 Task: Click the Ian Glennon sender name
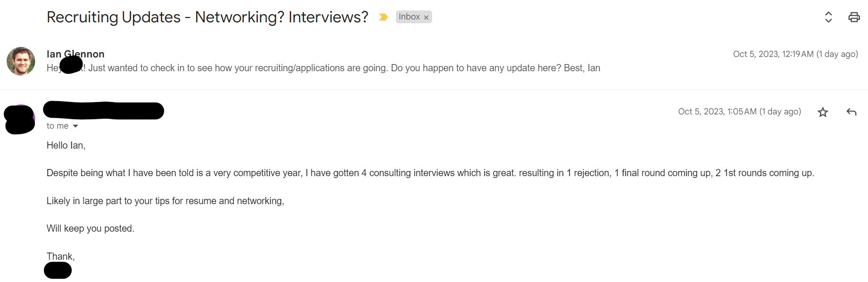(75, 54)
